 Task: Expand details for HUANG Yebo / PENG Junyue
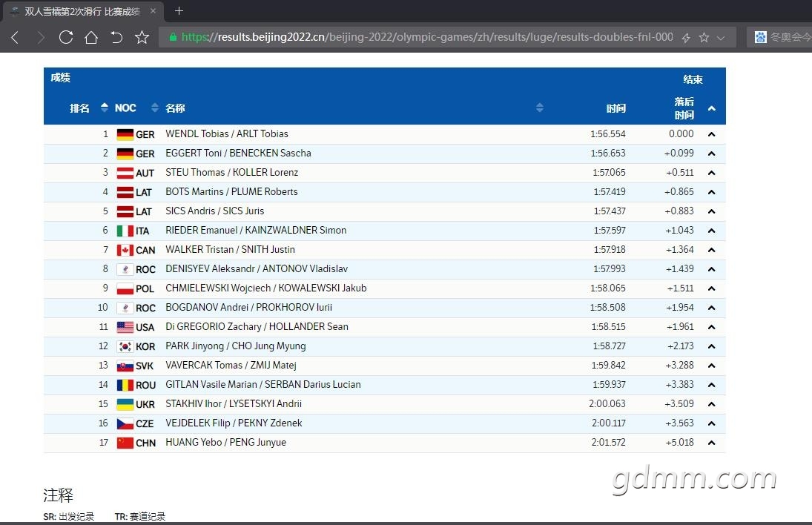click(x=712, y=443)
